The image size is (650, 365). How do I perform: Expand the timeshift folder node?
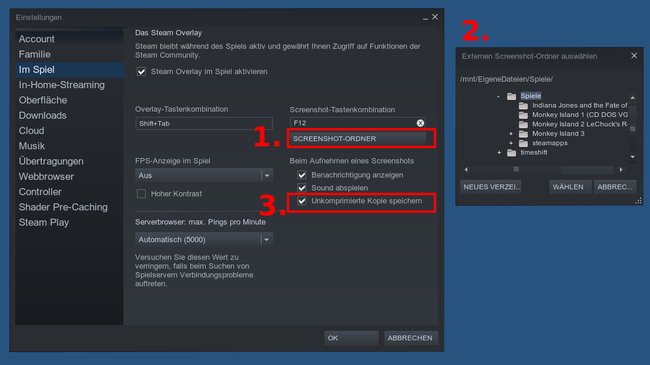click(x=499, y=153)
